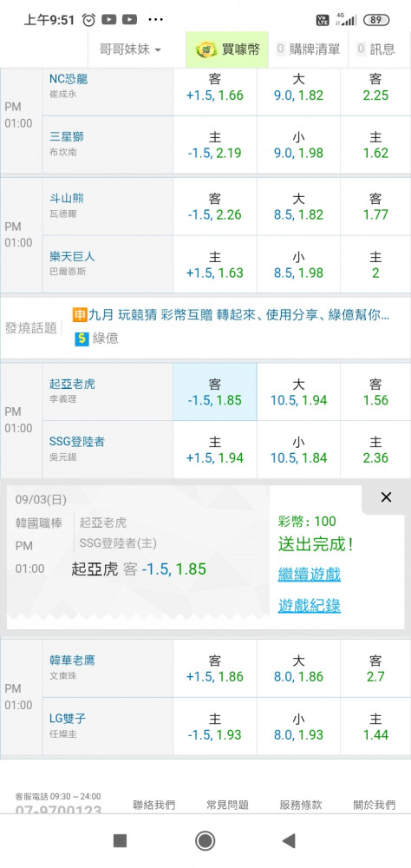Select LG雙子 主 moneyline 1.44

pyautogui.click(x=375, y=727)
